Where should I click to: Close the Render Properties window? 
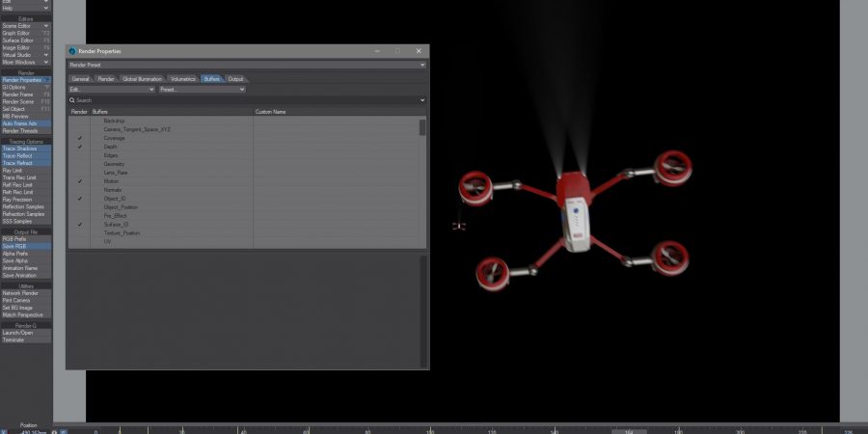pyautogui.click(x=419, y=51)
